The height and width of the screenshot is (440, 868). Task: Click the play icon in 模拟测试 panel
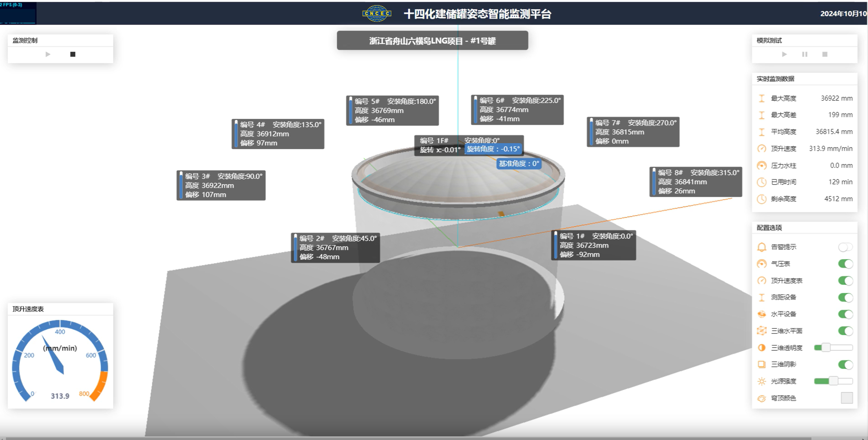(784, 54)
